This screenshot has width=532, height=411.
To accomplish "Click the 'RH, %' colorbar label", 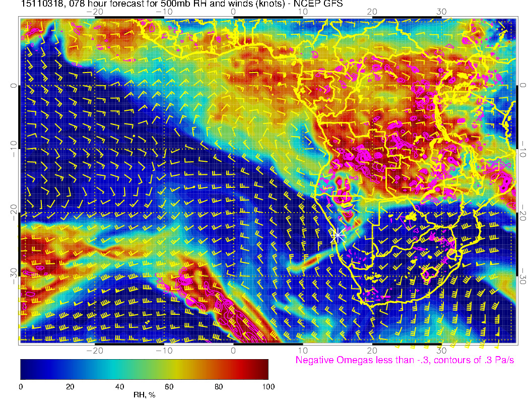I will pos(144,395).
